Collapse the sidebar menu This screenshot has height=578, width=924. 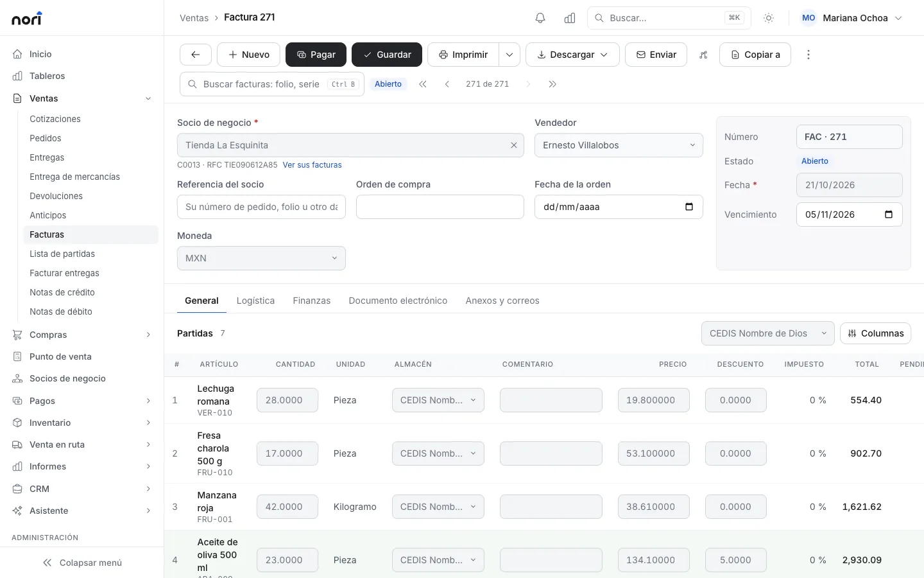coord(82,563)
